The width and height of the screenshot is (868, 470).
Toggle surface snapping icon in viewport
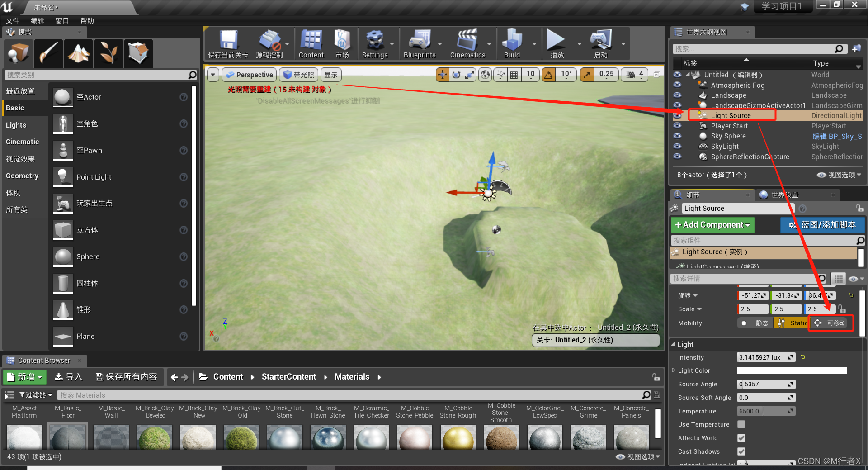(x=500, y=75)
